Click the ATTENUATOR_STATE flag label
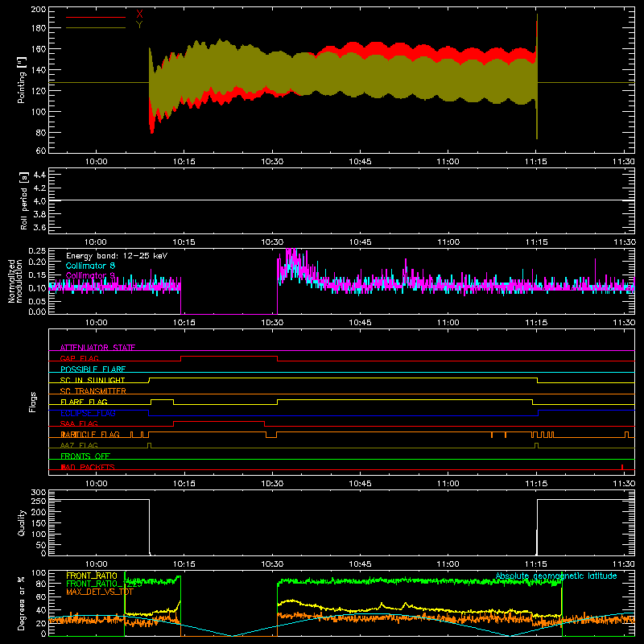This screenshot has height=644, width=644. (97, 348)
